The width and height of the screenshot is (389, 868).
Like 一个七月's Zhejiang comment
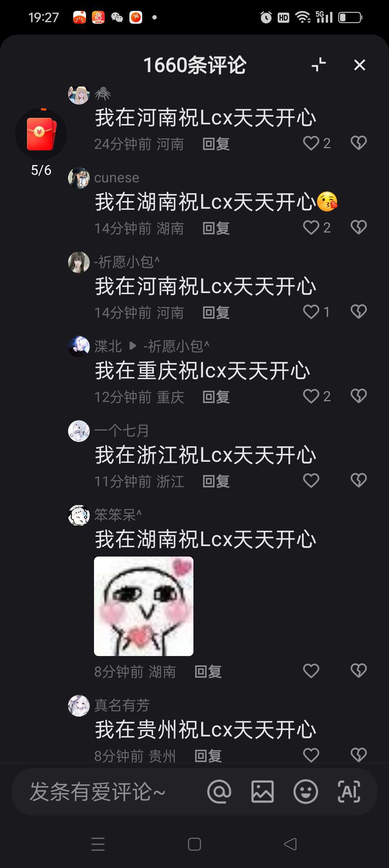click(x=311, y=480)
